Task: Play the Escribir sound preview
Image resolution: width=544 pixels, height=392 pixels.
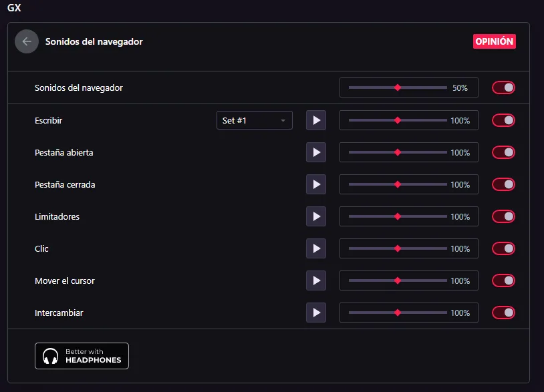Action: (x=316, y=120)
